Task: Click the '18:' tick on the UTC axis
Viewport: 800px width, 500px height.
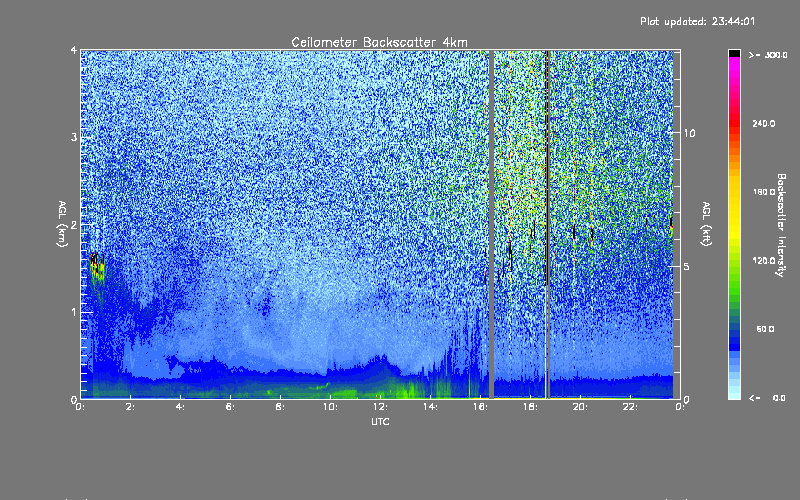Action: pyautogui.click(x=530, y=407)
